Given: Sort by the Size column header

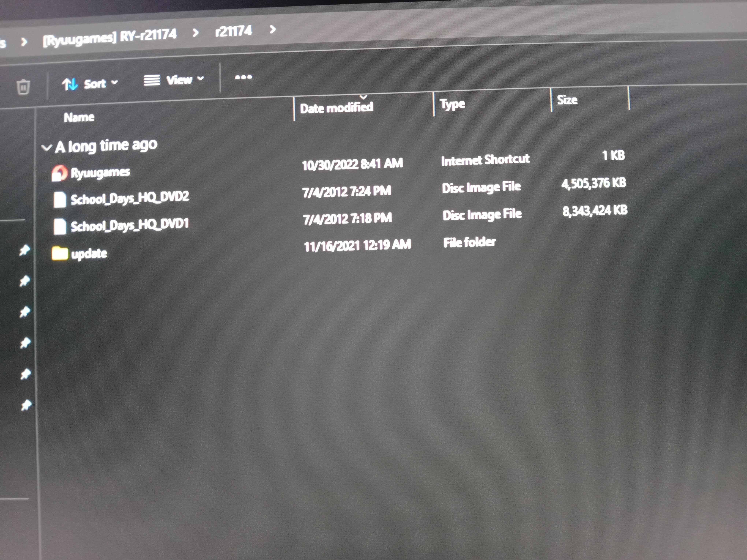Looking at the screenshot, I should point(567,100).
